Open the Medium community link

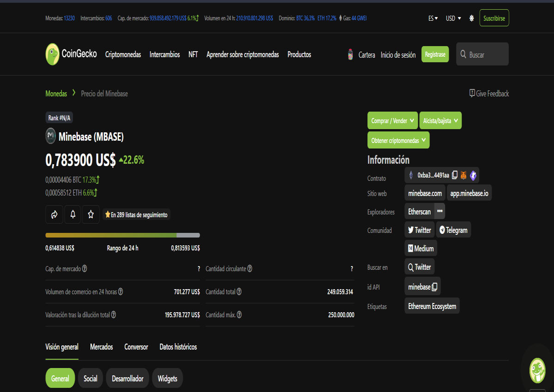tap(421, 249)
